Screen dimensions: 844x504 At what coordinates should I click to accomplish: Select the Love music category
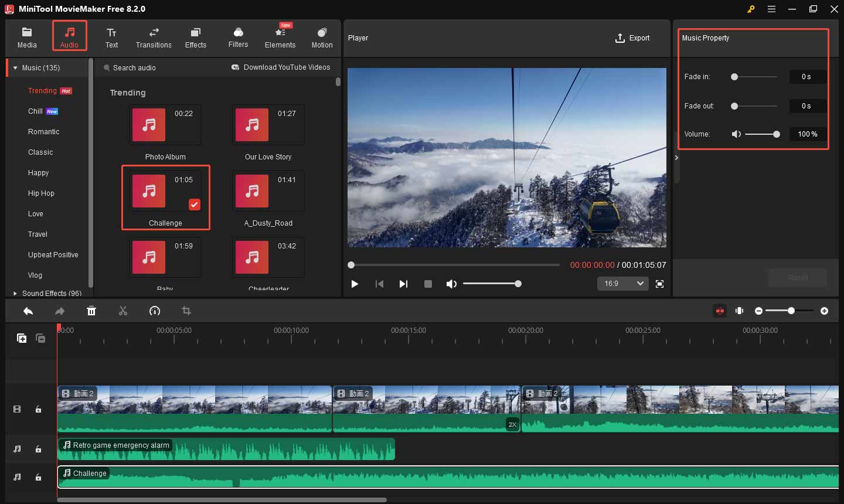click(36, 214)
